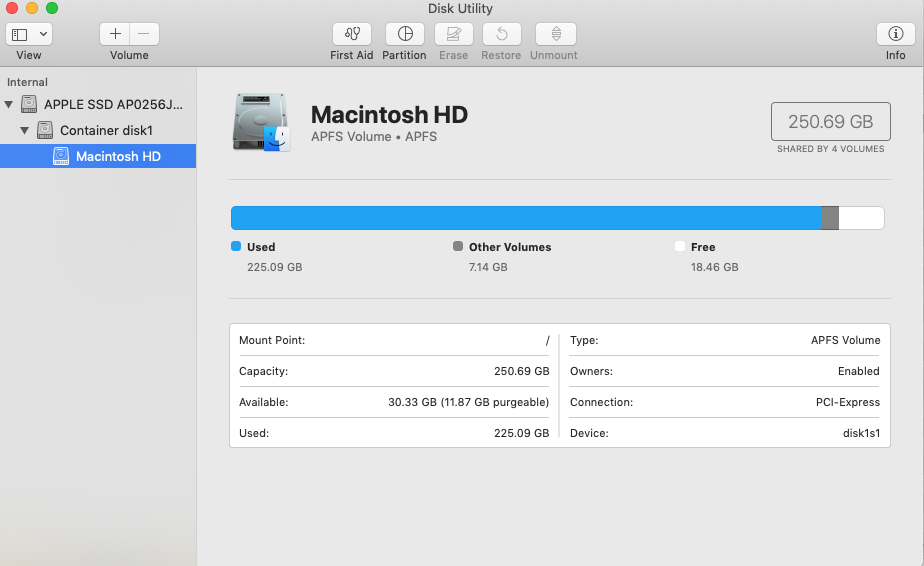Click the Other Volumes legend label
Image resolution: width=924 pixels, height=566 pixels.
point(510,247)
